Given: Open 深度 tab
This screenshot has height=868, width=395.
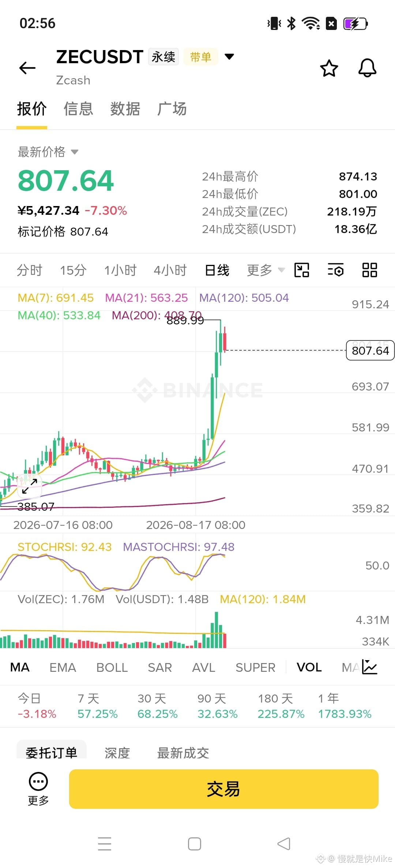Looking at the screenshot, I should point(117,753).
